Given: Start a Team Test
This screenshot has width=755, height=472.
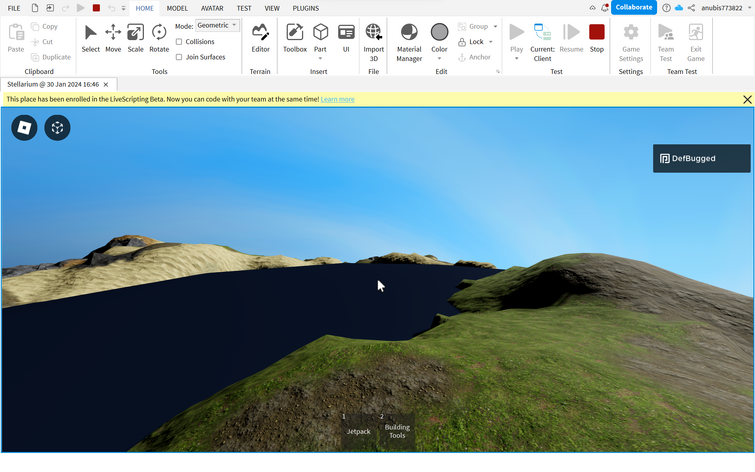Looking at the screenshot, I should point(666,43).
